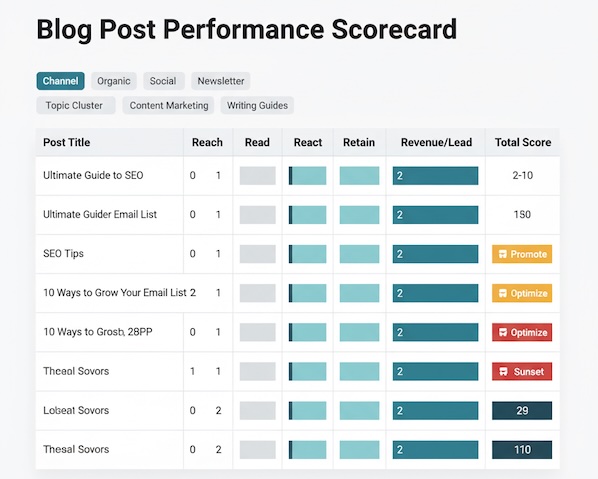Filter by Newsletter channel
This screenshot has width=598, height=479.
pos(220,81)
